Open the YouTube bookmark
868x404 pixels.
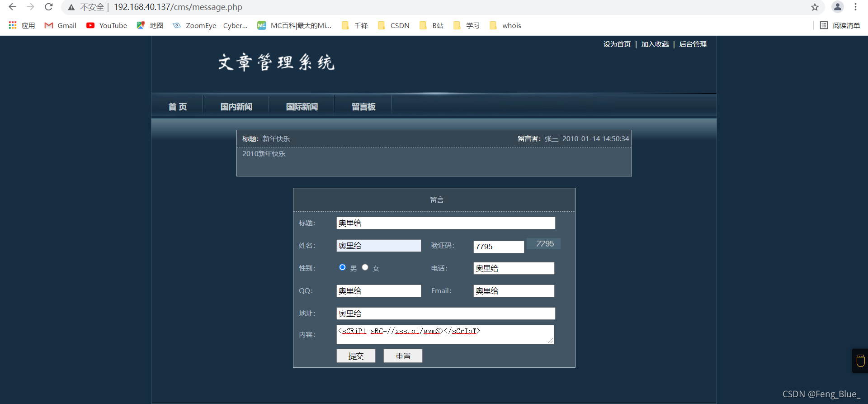[x=107, y=25]
